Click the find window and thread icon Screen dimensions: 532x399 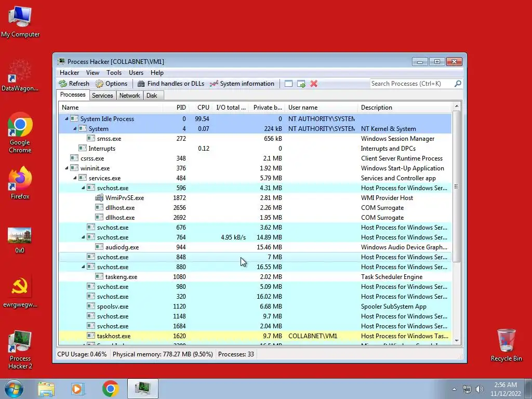(x=301, y=84)
